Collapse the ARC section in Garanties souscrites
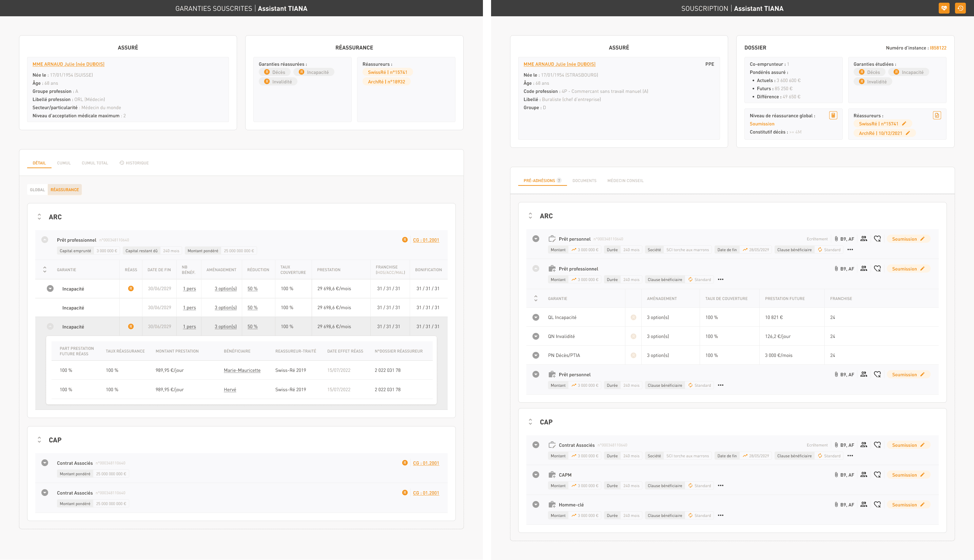This screenshot has width=974, height=560. pos(39,217)
